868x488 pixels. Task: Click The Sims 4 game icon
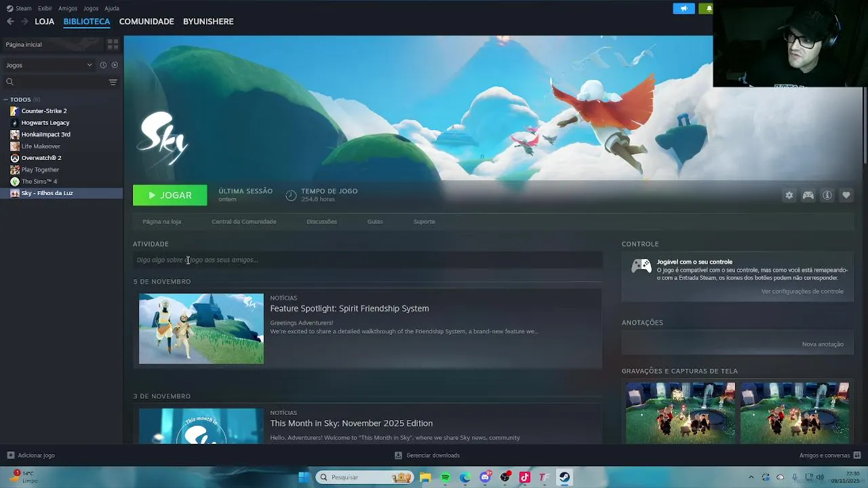click(x=15, y=182)
